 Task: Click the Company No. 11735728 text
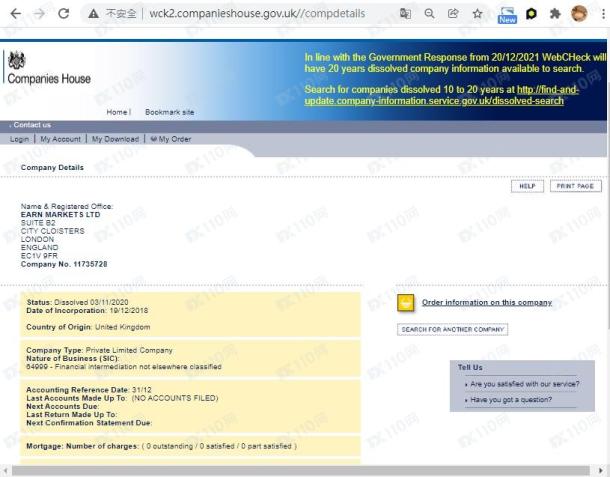tap(64, 264)
